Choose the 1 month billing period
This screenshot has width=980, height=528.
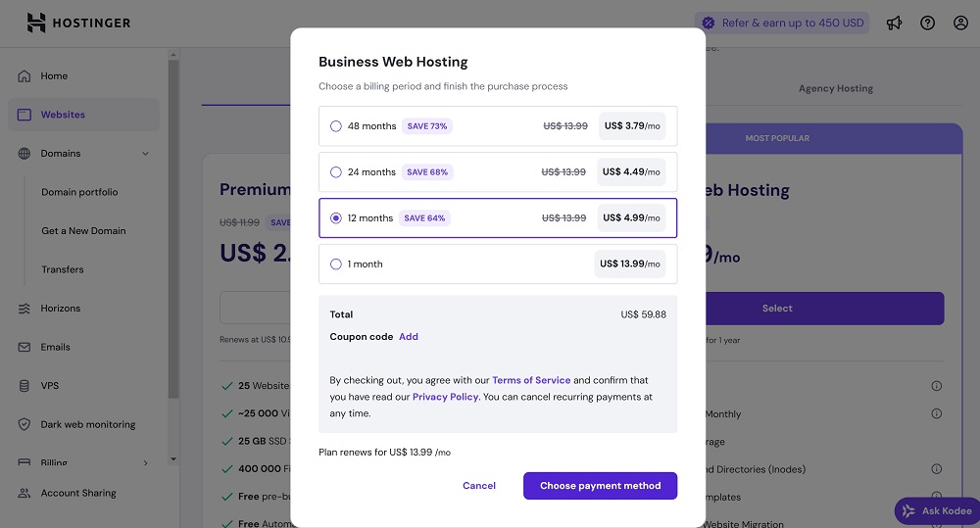336,264
